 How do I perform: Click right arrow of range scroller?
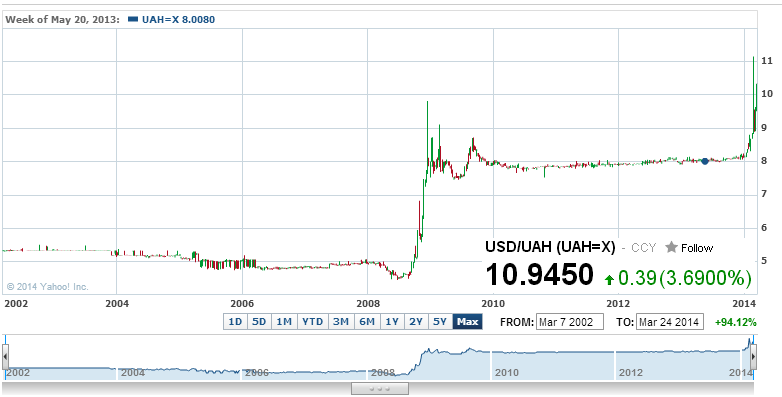click(754, 357)
